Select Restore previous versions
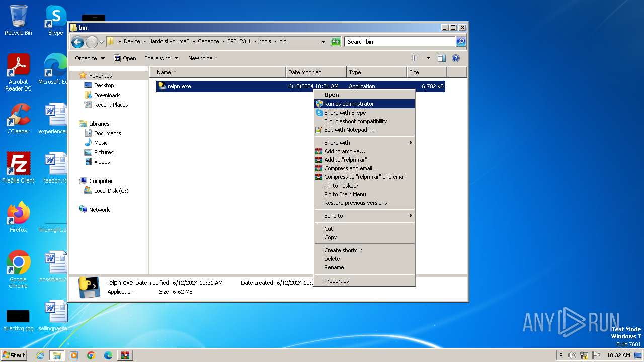This screenshot has height=362, width=644. tap(364, 203)
